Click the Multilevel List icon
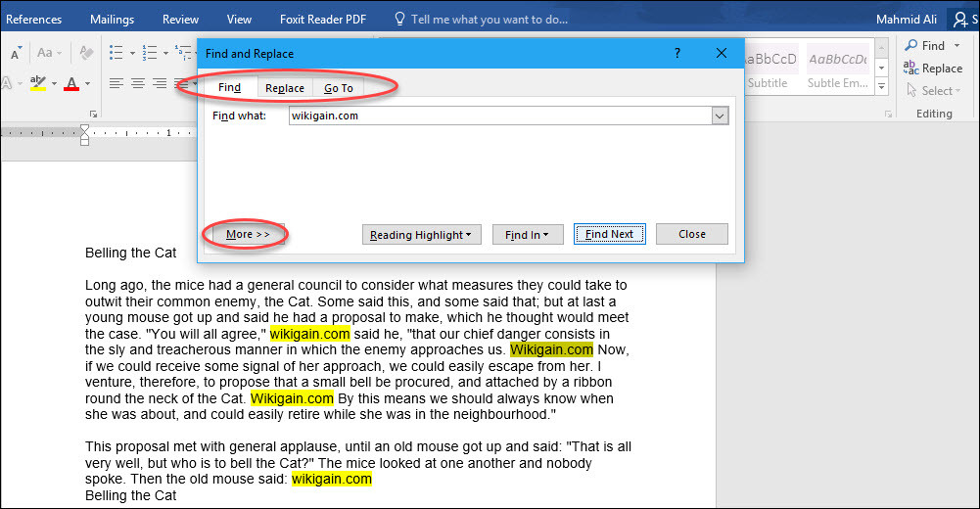 [184, 53]
